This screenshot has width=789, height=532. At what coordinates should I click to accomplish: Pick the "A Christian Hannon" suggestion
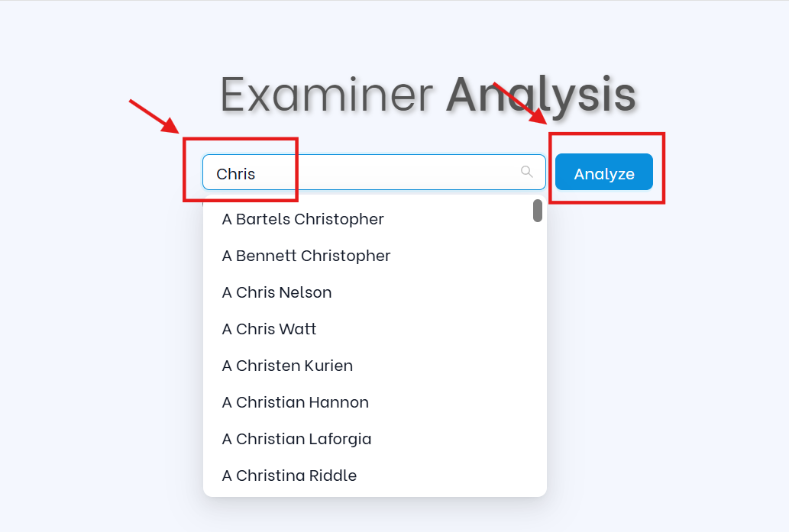tap(295, 402)
